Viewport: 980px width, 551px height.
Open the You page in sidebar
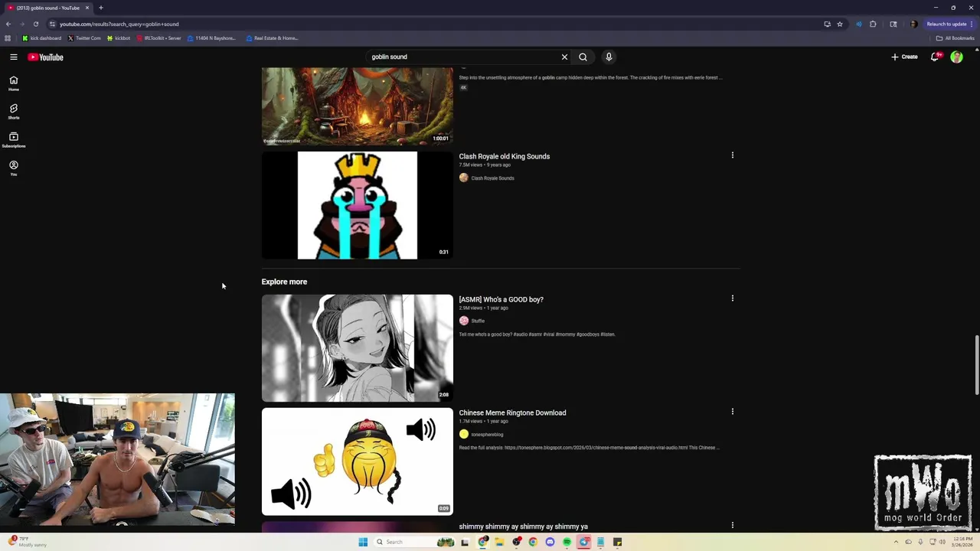[14, 168]
